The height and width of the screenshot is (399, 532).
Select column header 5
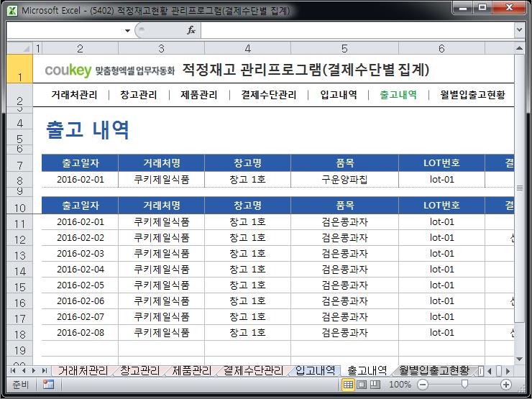(344, 48)
